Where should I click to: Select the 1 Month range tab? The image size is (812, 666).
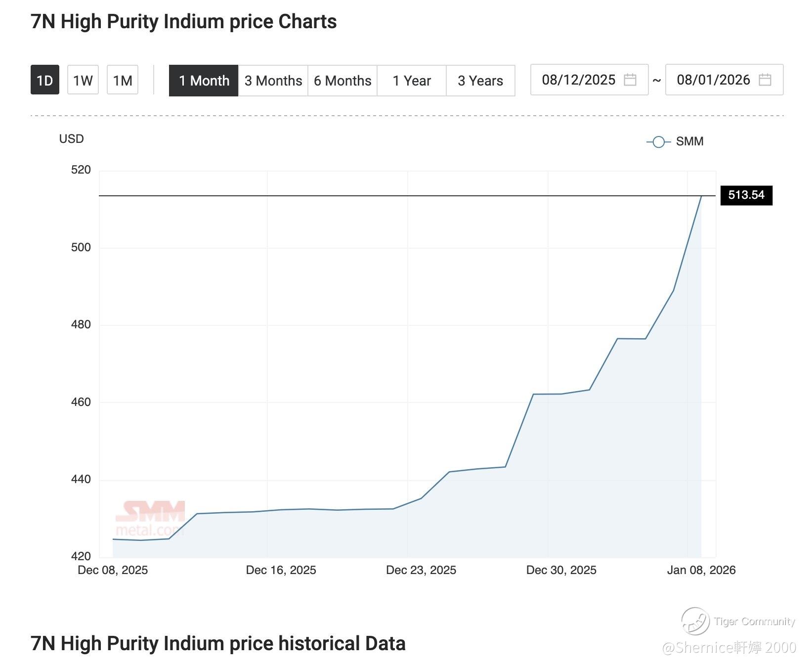pyautogui.click(x=204, y=81)
